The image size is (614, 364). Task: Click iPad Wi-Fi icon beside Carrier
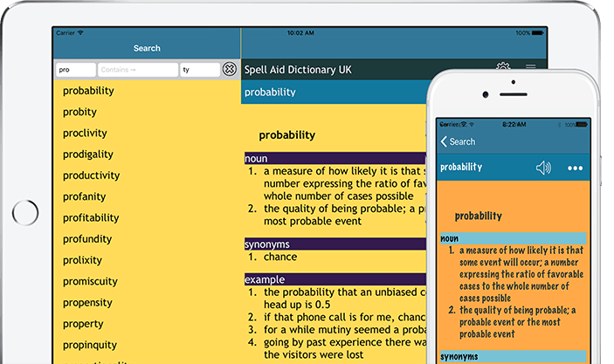80,33
